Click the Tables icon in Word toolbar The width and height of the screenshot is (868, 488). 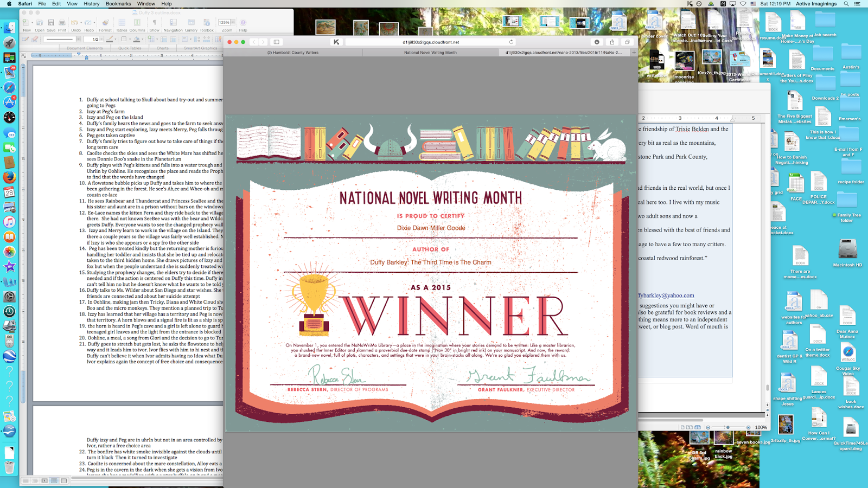pos(122,23)
